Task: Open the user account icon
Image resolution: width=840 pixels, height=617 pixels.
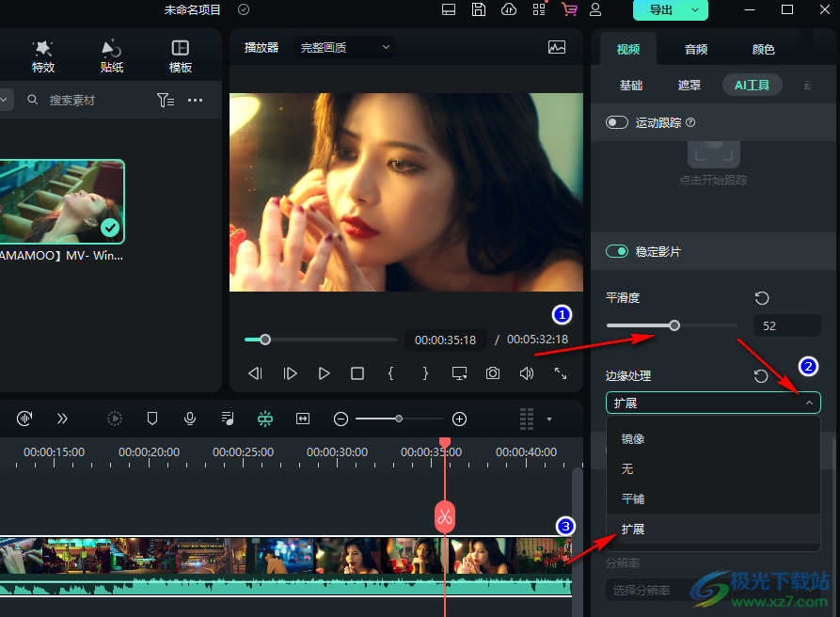Action: (595, 9)
